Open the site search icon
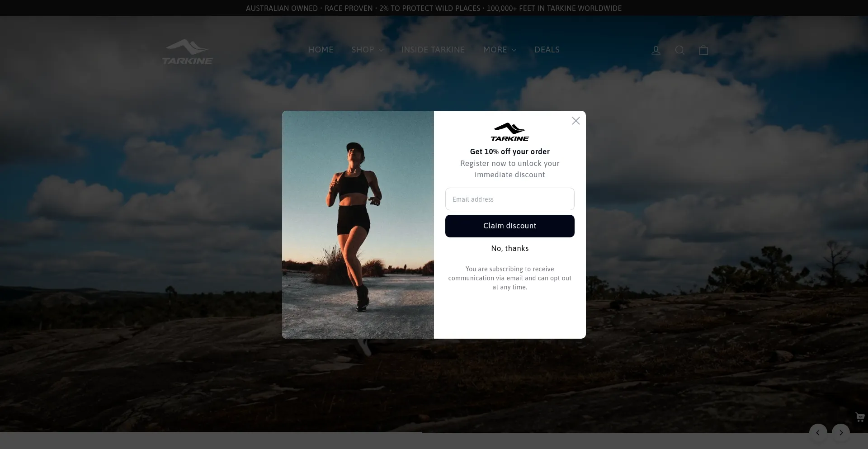Screen dimensions: 868x449 [x=679, y=50]
